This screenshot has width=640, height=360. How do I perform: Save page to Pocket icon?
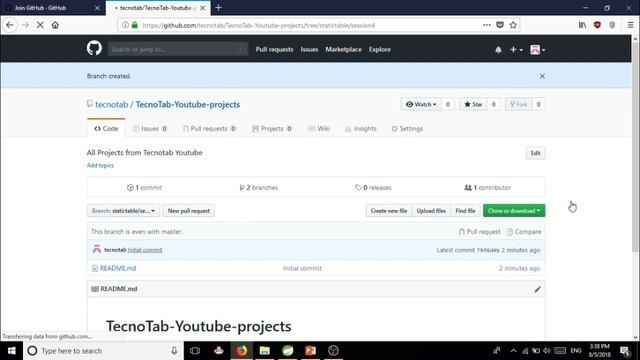click(500, 25)
